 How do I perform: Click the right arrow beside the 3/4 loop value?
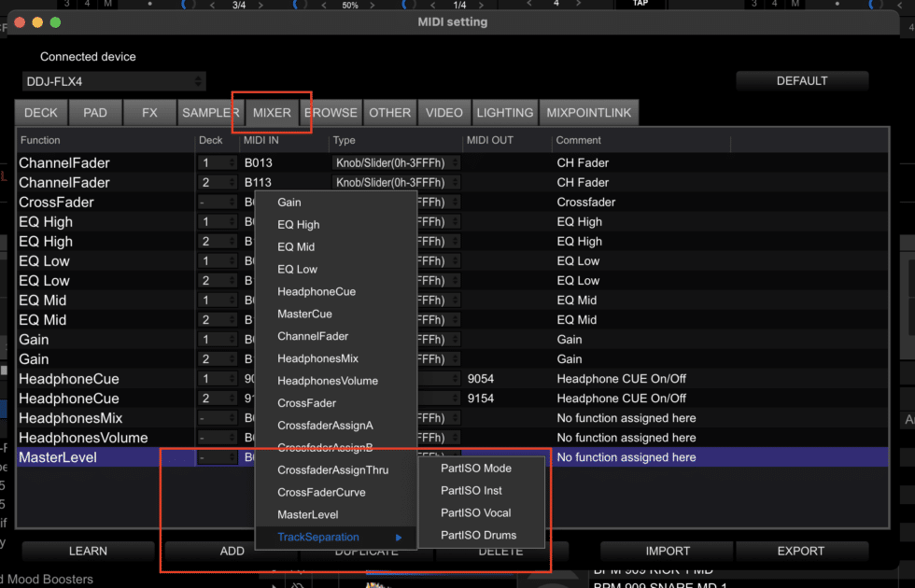tap(261, 4)
